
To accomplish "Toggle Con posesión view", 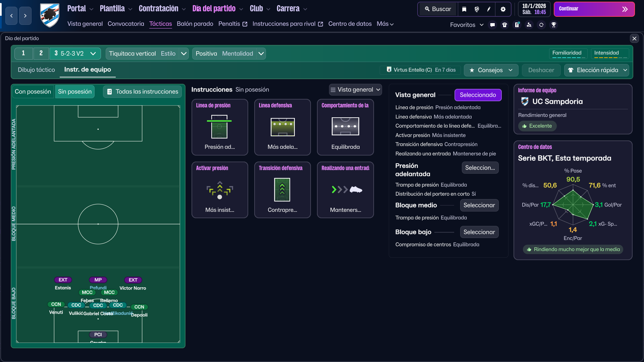I will tap(33, 92).
